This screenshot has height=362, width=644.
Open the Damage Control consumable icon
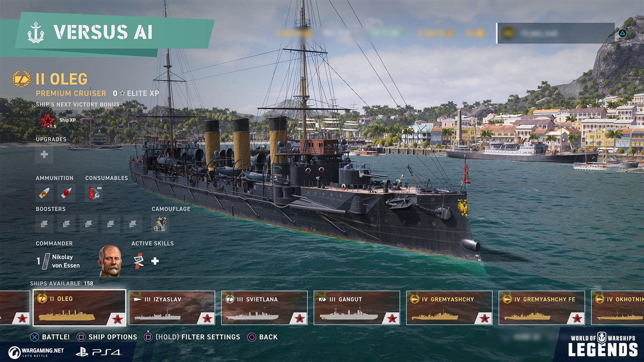pos(94,193)
